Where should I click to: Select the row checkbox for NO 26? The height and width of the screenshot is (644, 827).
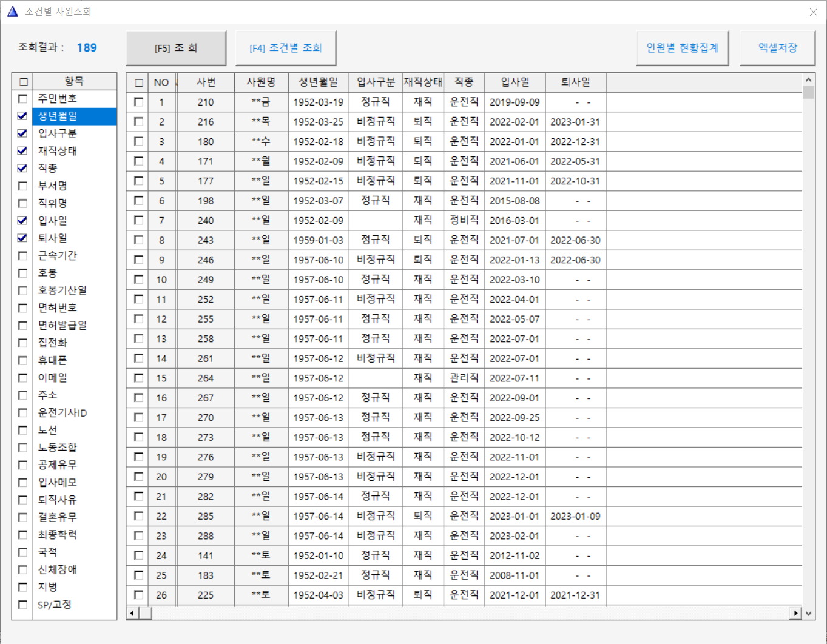coord(139,595)
